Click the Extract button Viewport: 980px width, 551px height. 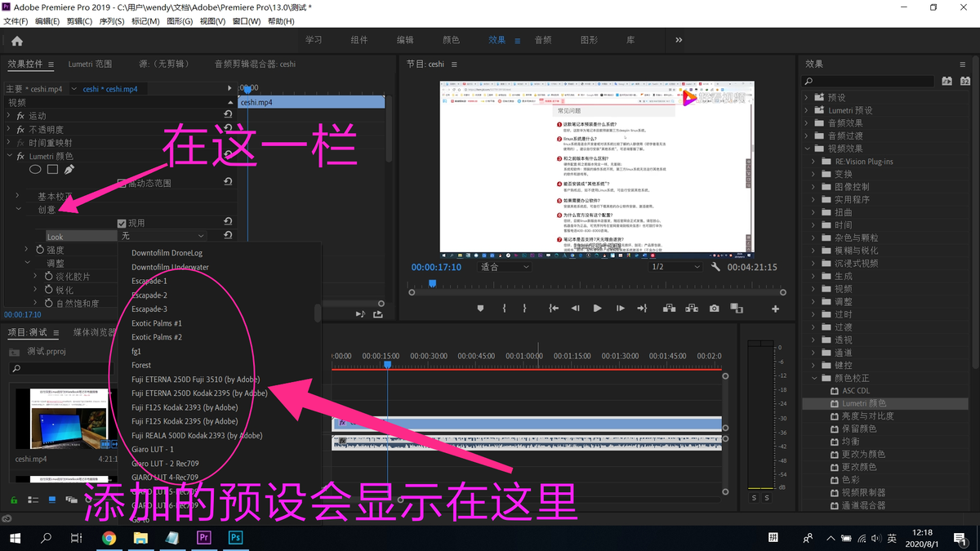692,309
